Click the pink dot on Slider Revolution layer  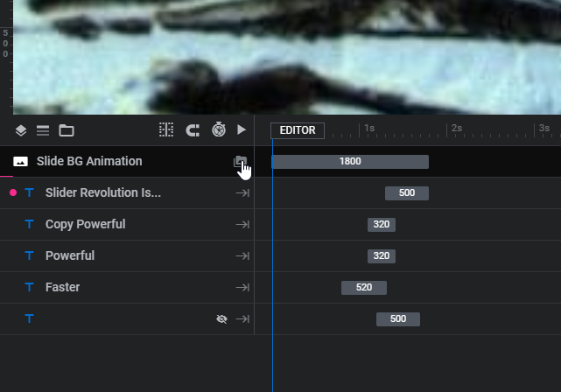[13, 192]
